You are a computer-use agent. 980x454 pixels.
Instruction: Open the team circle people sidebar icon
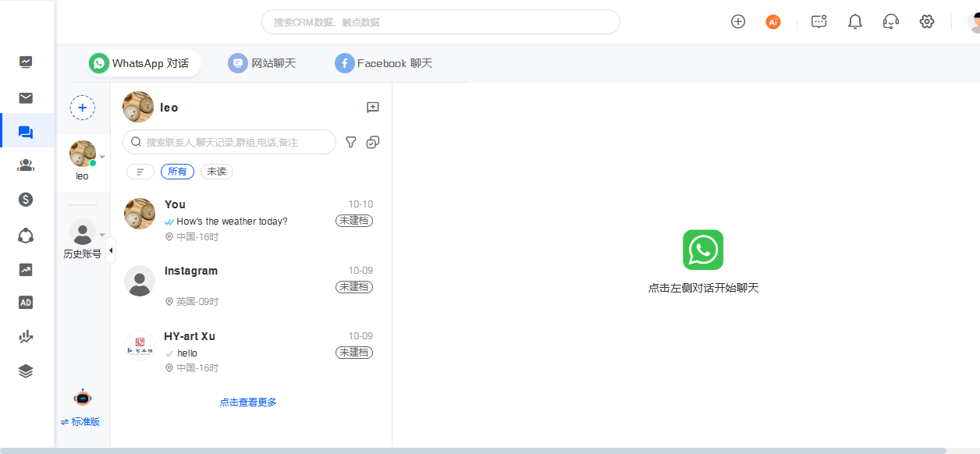(x=26, y=235)
